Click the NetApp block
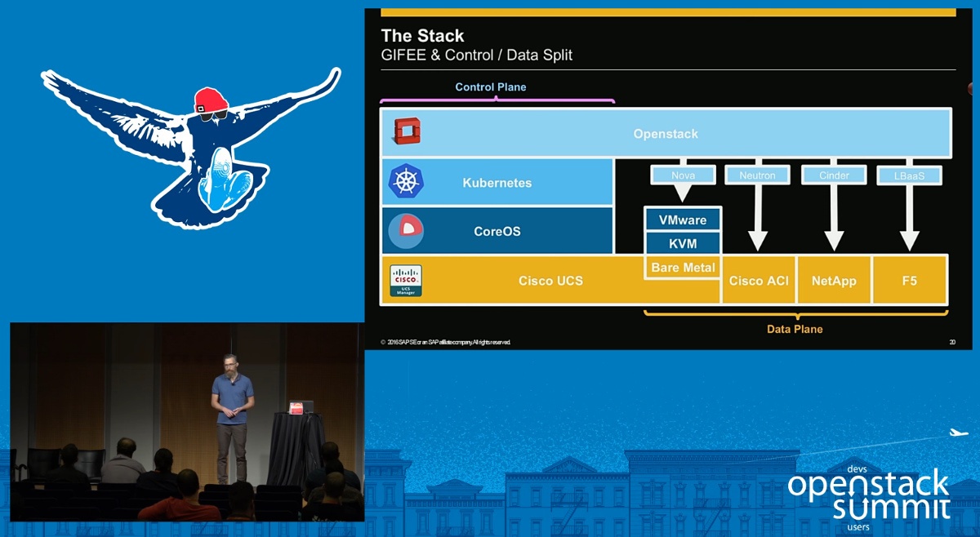Screen dimensions: 980x537 pos(834,280)
